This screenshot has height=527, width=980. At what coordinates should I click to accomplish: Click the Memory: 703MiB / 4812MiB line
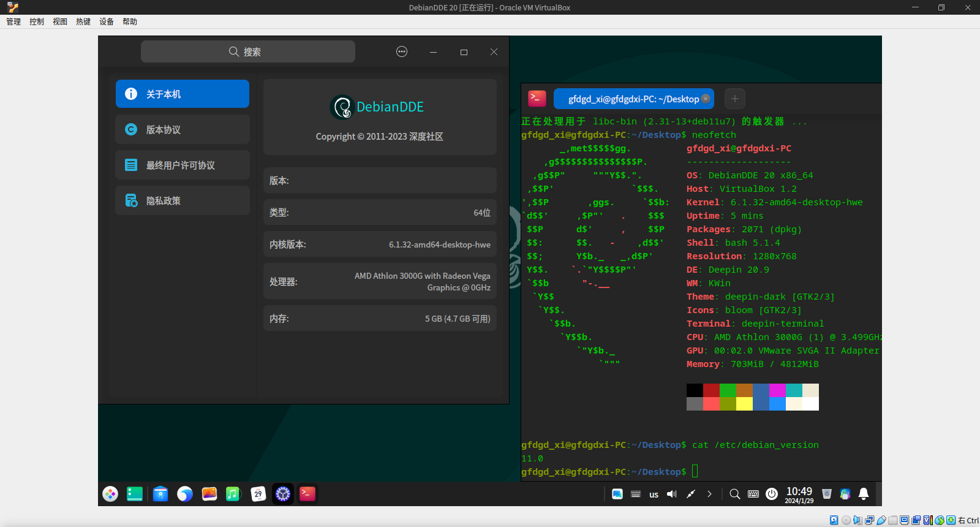click(x=752, y=364)
